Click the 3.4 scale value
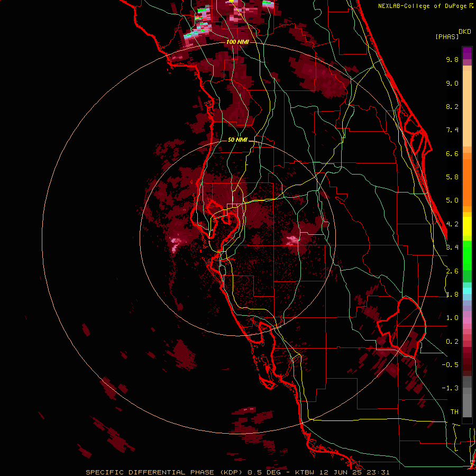The height and width of the screenshot is (476, 476). [x=452, y=248]
